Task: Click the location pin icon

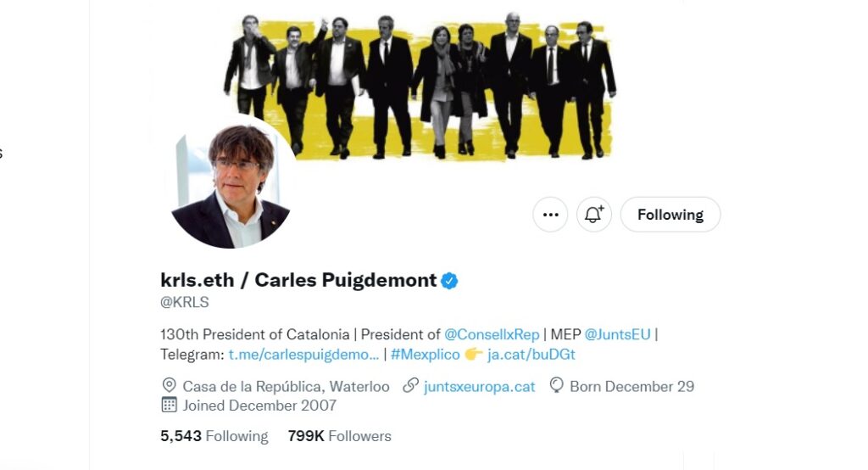Action: (169, 386)
